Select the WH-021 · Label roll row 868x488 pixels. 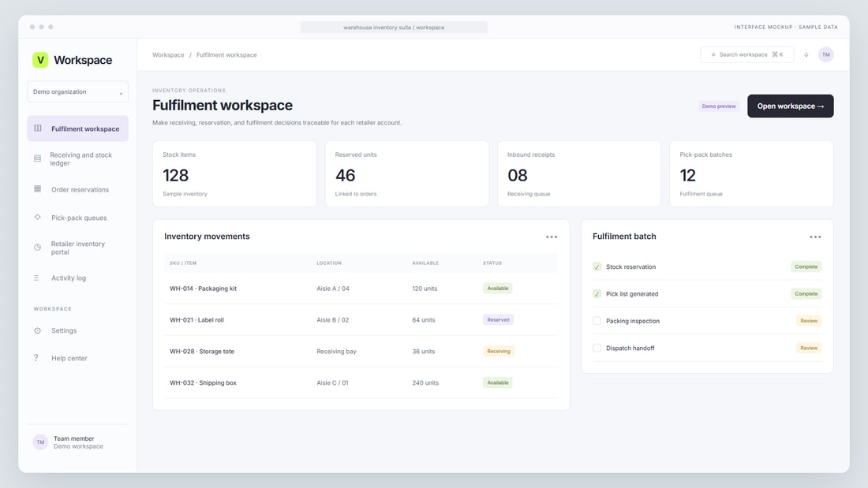point(361,320)
